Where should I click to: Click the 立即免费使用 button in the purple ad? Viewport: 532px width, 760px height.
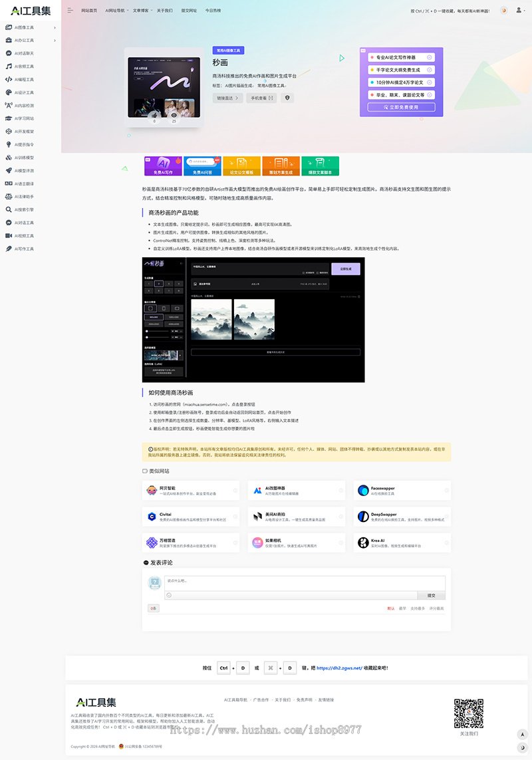pos(401,107)
